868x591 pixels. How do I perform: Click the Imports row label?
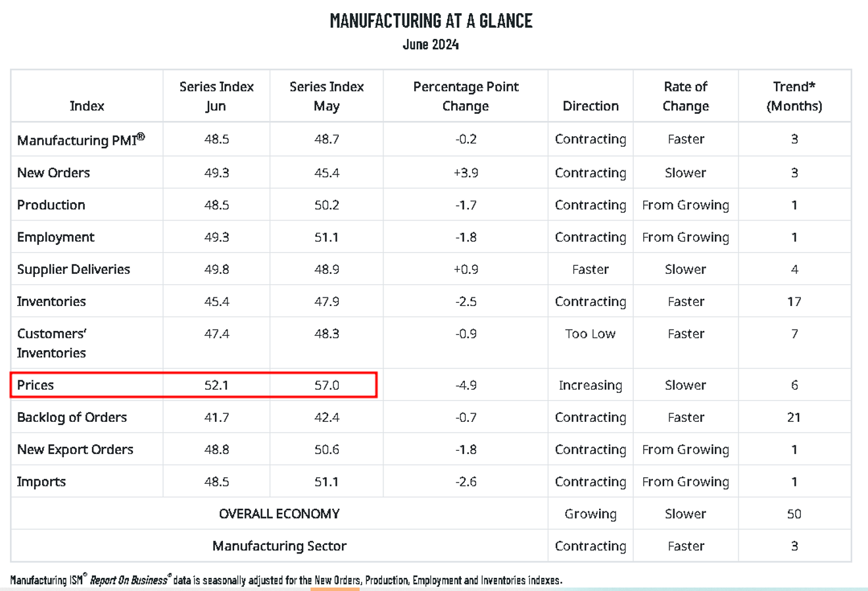click(41, 482)
